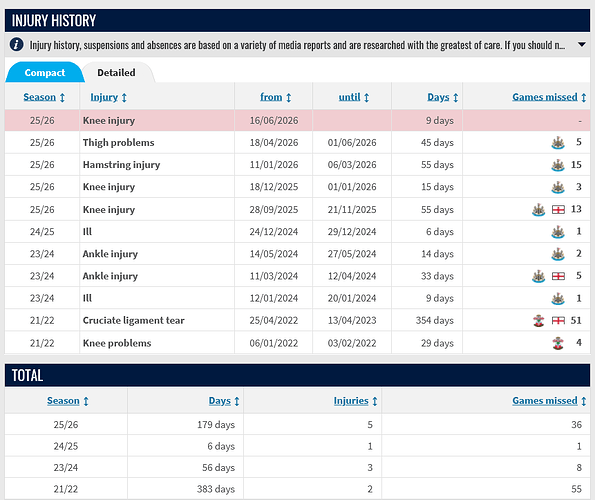
Task: Select the highlighted current Knee injury row
Action: [x=298, y=120]
